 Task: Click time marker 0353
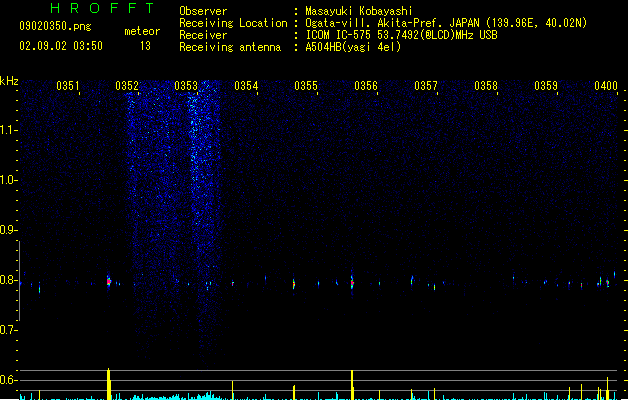tap(186, 86)
